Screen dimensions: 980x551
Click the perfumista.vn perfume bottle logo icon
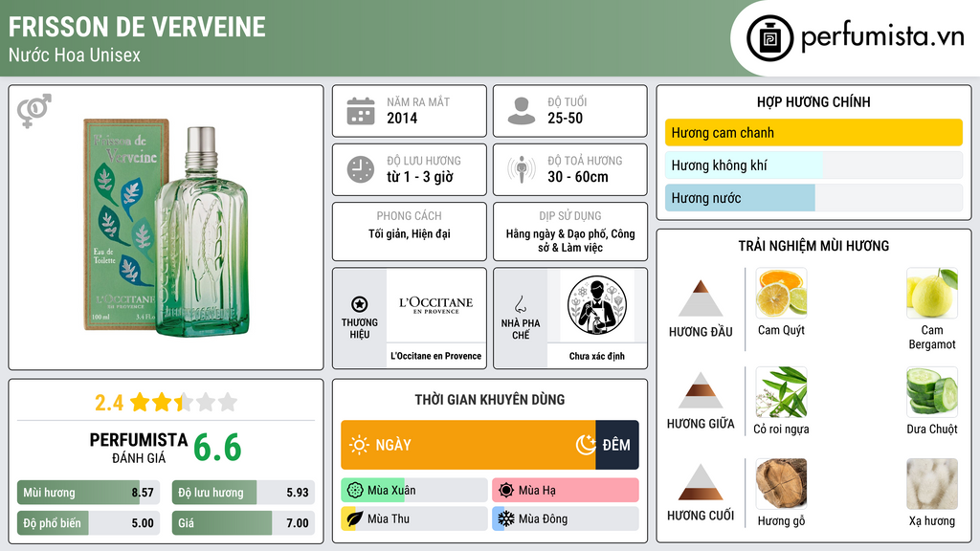[x=770, y=38]
